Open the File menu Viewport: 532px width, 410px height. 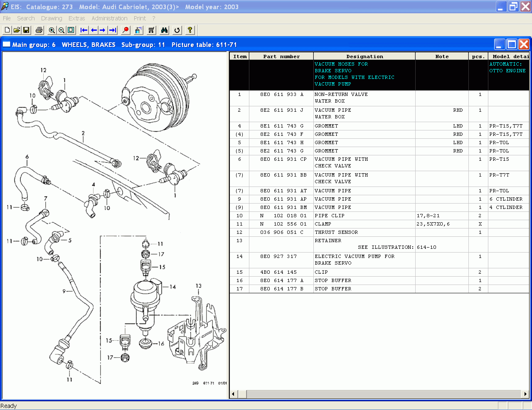pos(7,18)
